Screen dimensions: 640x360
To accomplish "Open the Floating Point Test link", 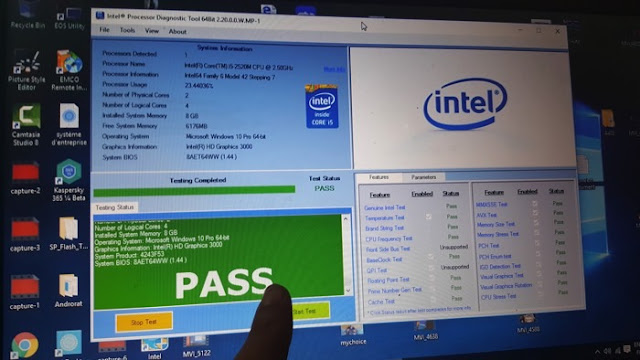I will pos(388,280).
